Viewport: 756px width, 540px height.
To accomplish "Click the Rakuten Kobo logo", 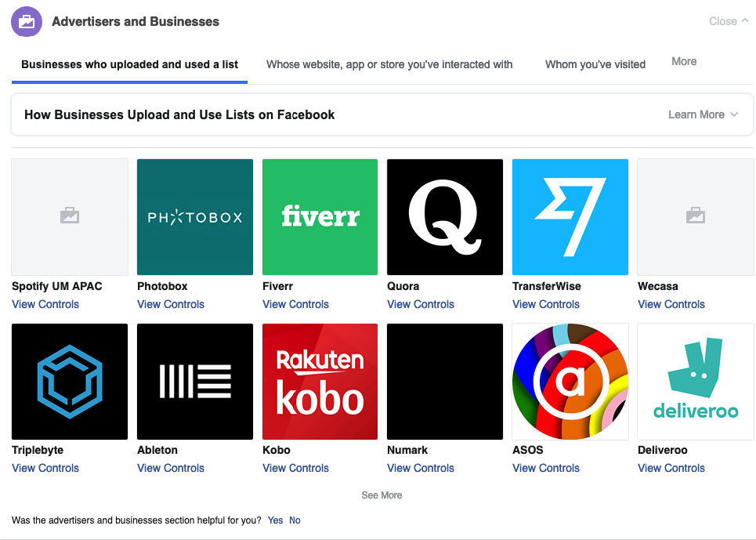I will click(x=320, y=382).
